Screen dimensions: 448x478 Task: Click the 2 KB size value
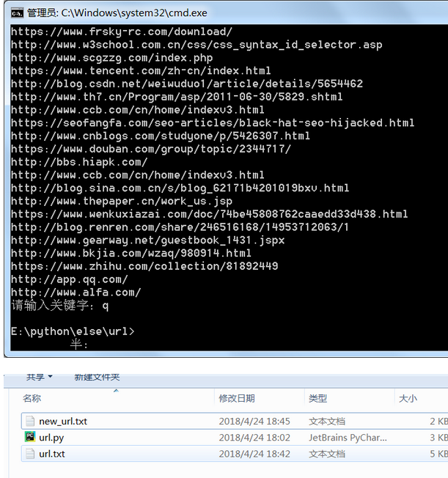(x=438, y=422)
